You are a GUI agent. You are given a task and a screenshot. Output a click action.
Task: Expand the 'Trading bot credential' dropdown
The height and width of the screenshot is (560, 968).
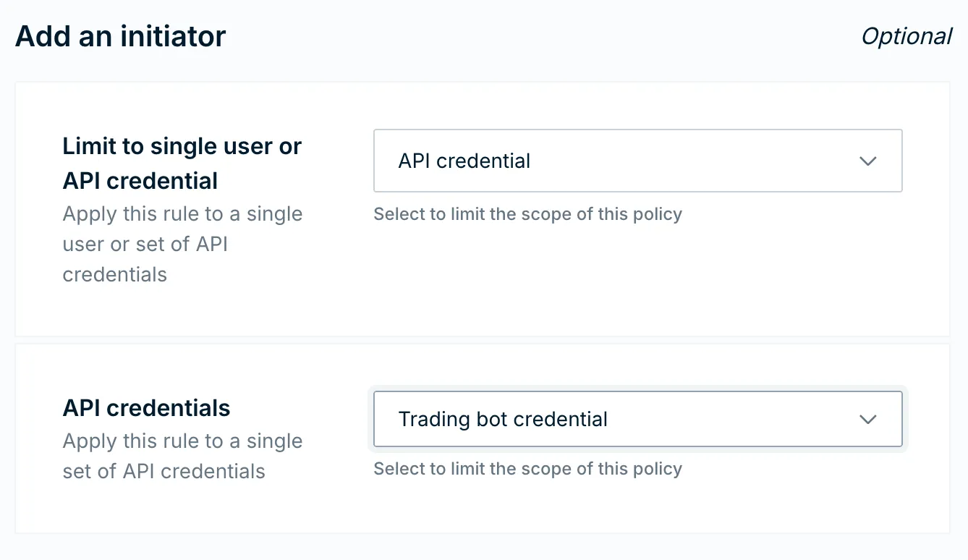pos(637,419)
